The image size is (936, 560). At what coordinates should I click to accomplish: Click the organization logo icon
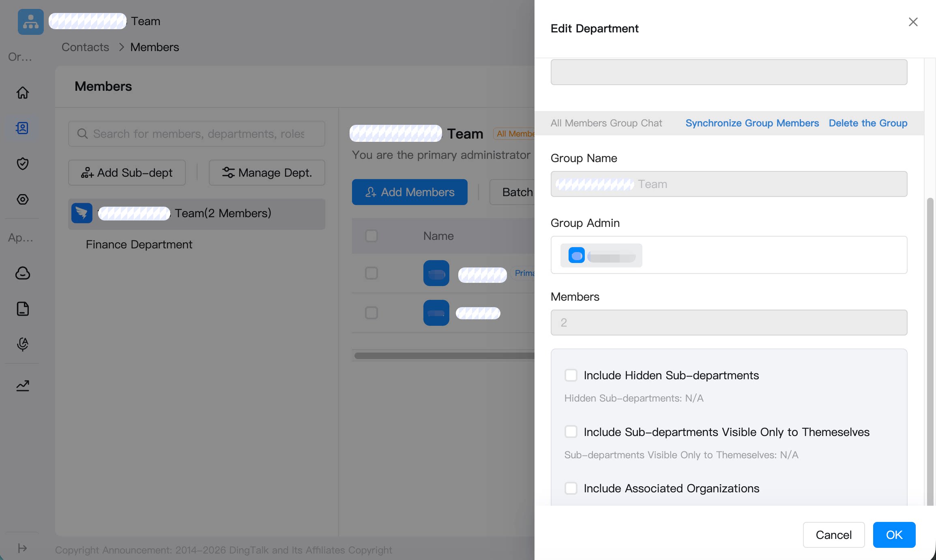31,22
